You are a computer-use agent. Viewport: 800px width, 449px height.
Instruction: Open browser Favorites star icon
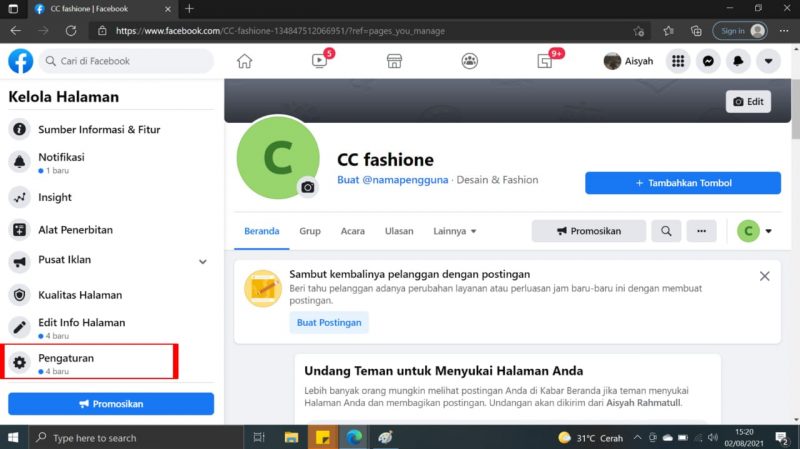pyautogui.click(x=668, y=31)
